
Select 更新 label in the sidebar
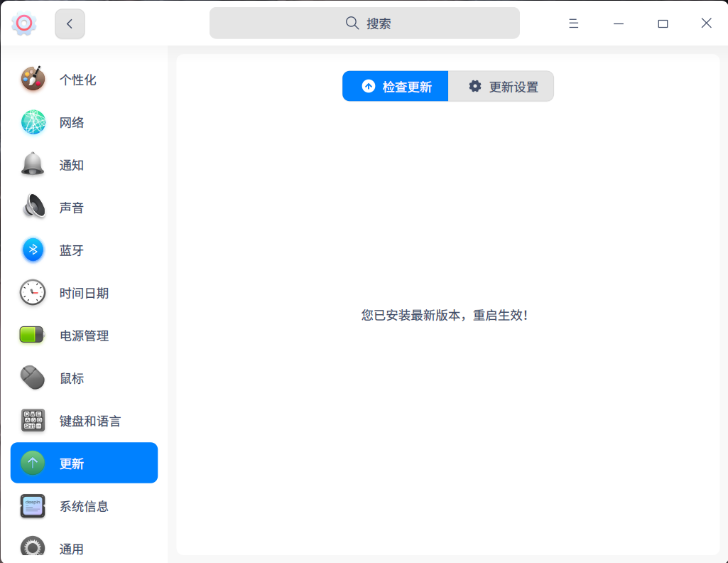click(x=72, y=464)
